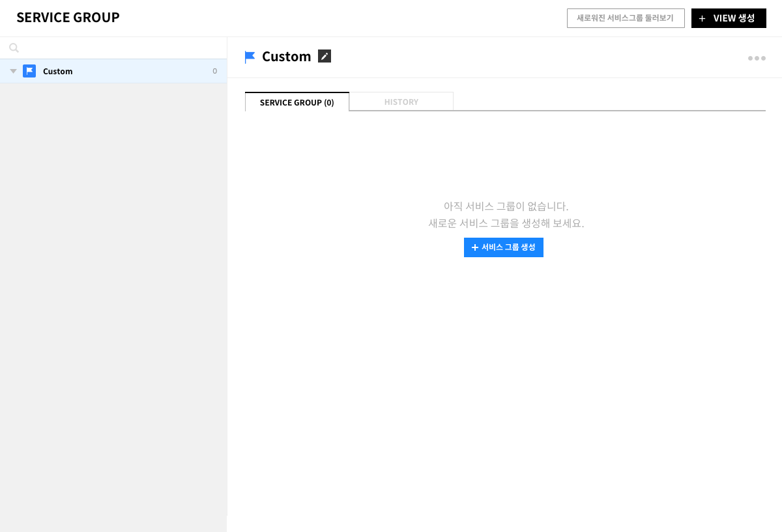Focus the sidebar search input field
782x532 pixels.
point(121,48)
